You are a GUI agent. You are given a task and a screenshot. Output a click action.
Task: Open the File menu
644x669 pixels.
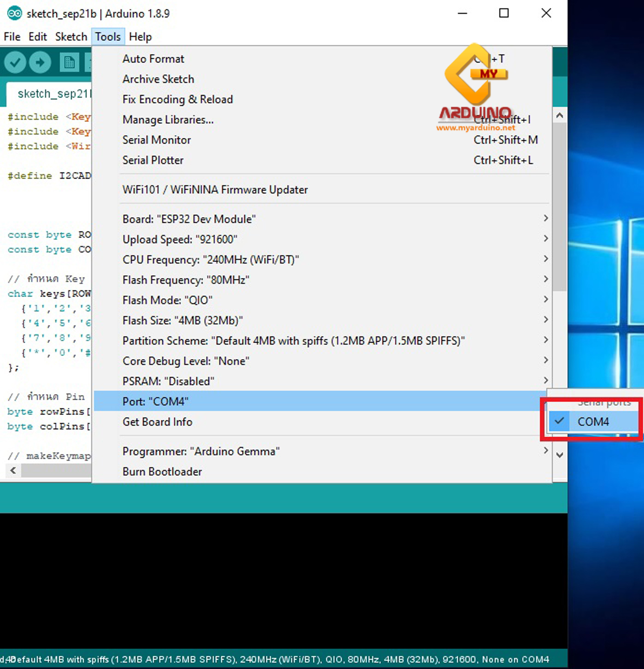coord(12,36)
